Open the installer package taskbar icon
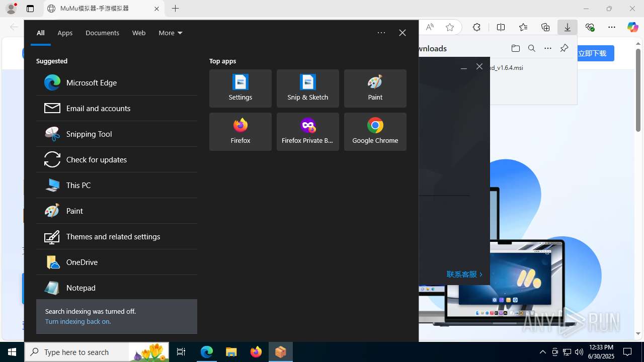644x362 pixels. coord(281,352)
